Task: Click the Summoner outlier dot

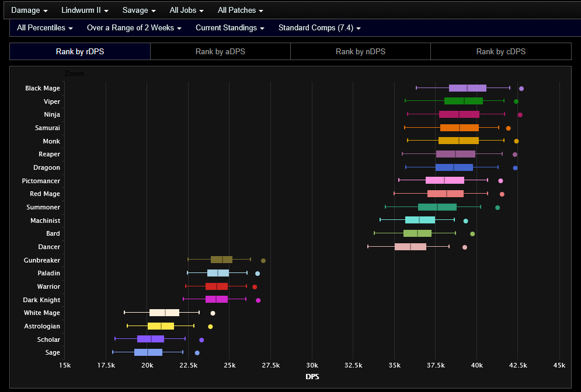Action: (497, 207)
